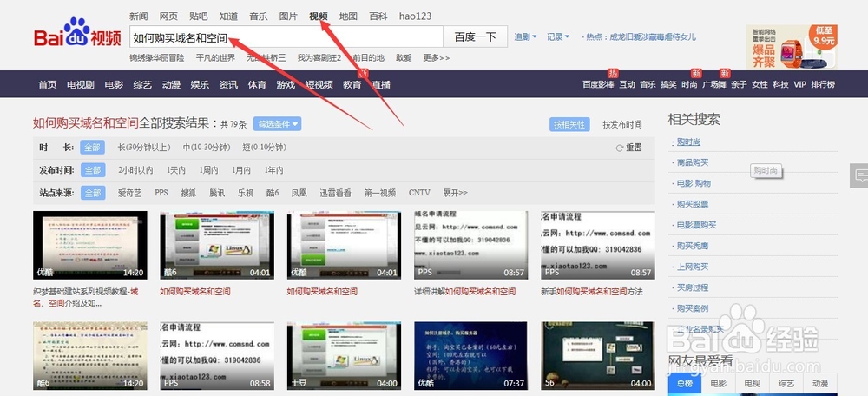Go to 综艺 in the navigation bar
Image resolution: width=868 pixels, height=396 pixels.
click(142, 85)
